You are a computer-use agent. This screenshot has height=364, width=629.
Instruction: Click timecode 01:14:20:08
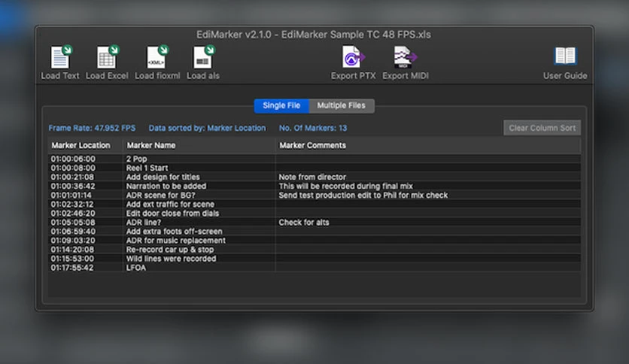click(72, 250)
